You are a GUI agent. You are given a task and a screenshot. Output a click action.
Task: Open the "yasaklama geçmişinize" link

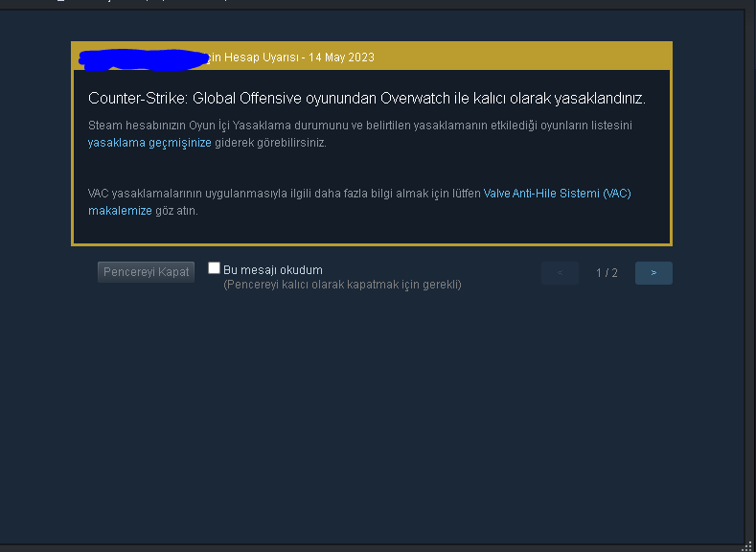point(149,143)
